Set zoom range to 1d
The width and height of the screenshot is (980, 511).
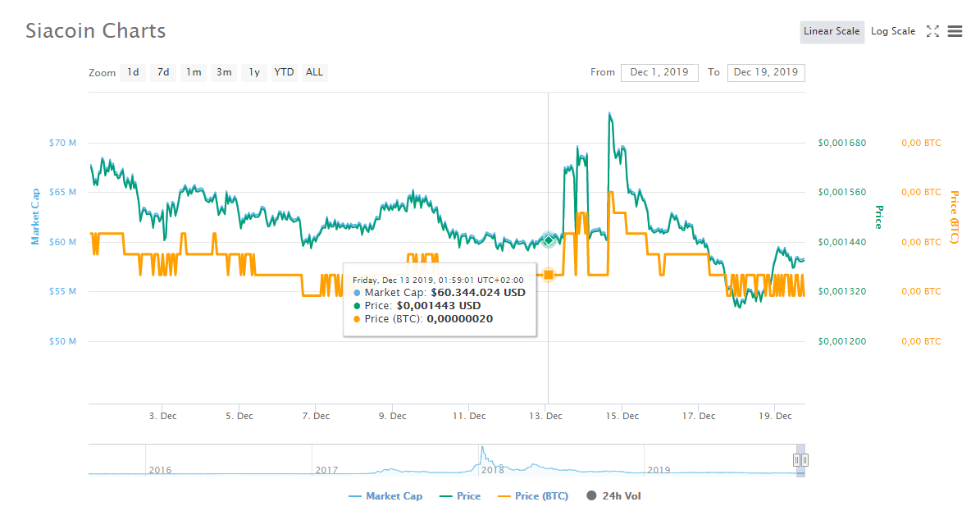click(133, 72)
